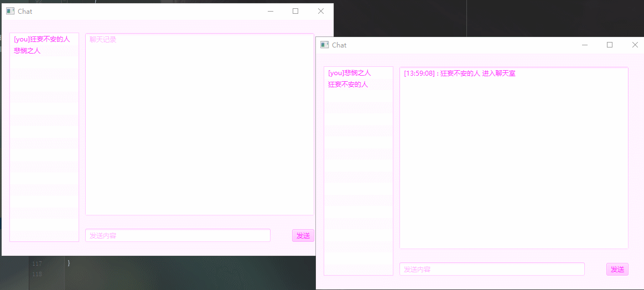Image resolution: width=644 pixels, height=290 pixels.
Task: Click the send button in right Chat window
Action: coord(617,269)
